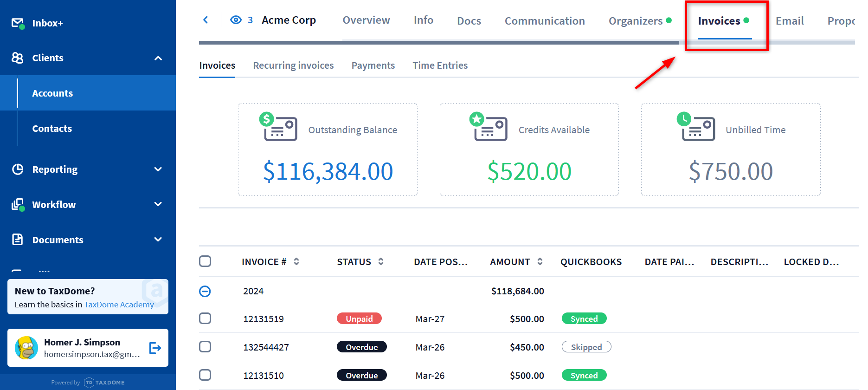868x390 pixels.
Task: Check invoice 12131519 checkbox
Action: coord(205,318)
